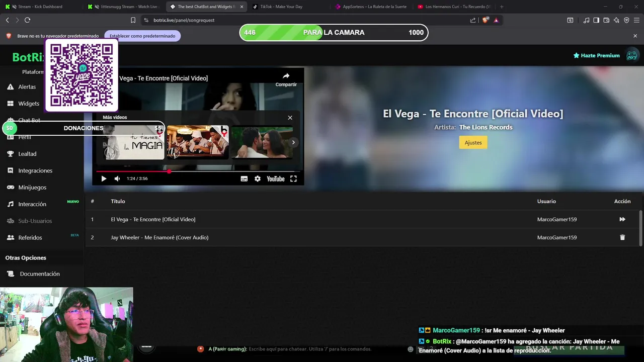644x362 pixels.
Task: Click the song list scrollbar
Action: click(640, 229)
